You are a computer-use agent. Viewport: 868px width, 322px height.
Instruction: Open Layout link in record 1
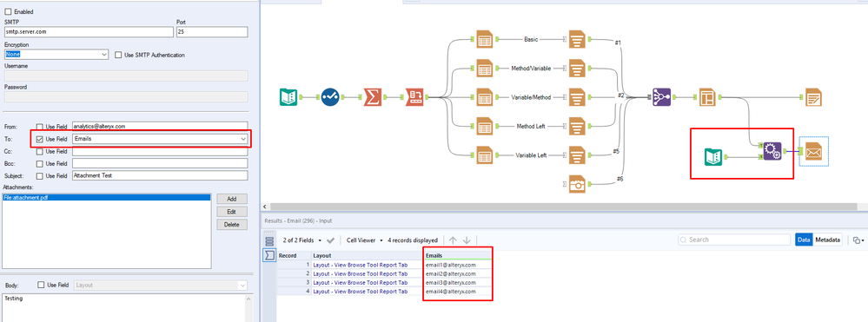coord(360,265)
